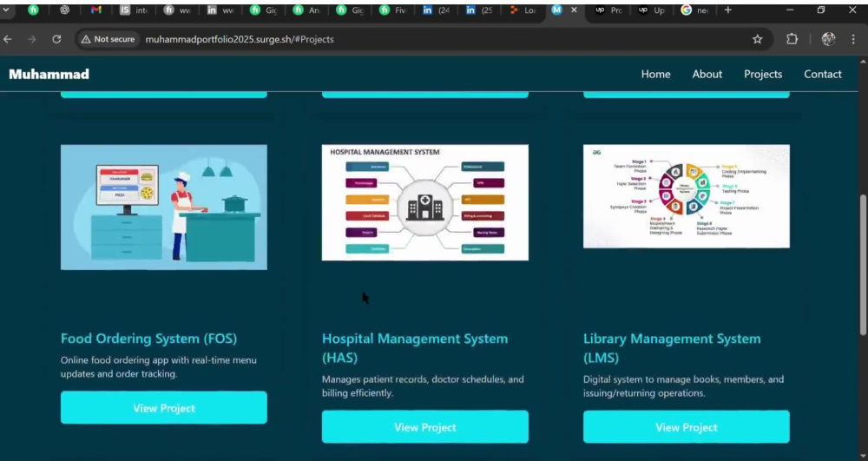Open the Chrome three-dot menu
Screen dimensions: 868x461
point(853,39)
